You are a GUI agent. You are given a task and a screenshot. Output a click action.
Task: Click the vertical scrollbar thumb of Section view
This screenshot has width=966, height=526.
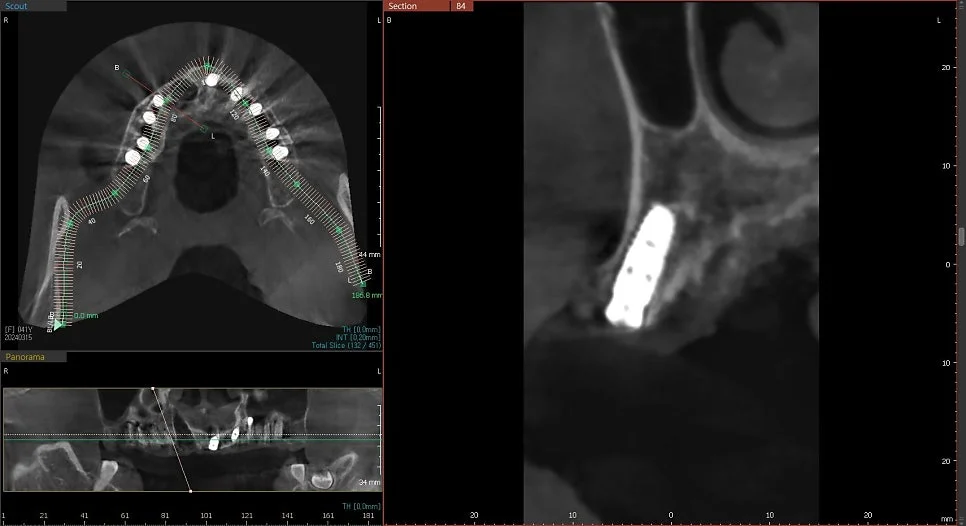coord(961,237)
